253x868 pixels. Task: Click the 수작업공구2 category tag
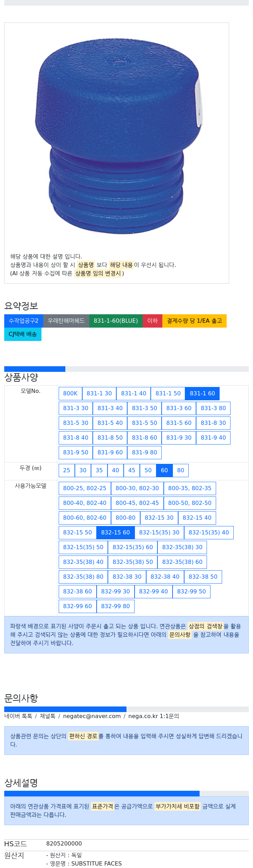click(24, 321)
